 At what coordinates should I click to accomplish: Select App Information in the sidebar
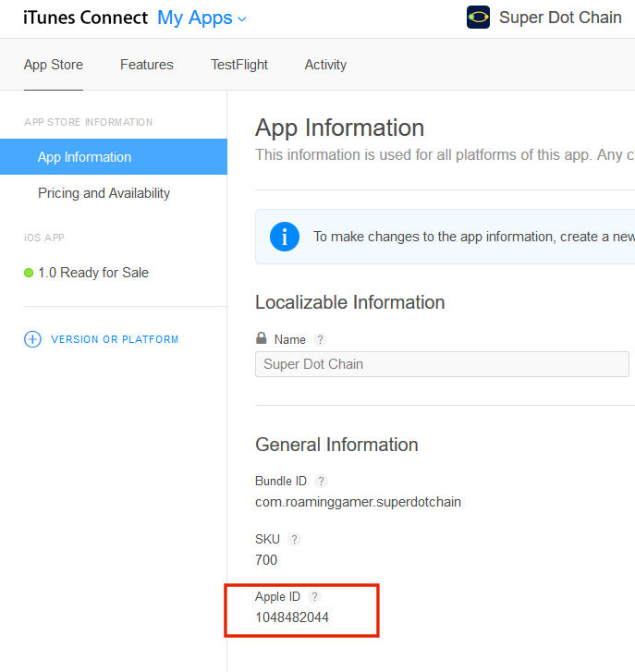pos(113,156)
